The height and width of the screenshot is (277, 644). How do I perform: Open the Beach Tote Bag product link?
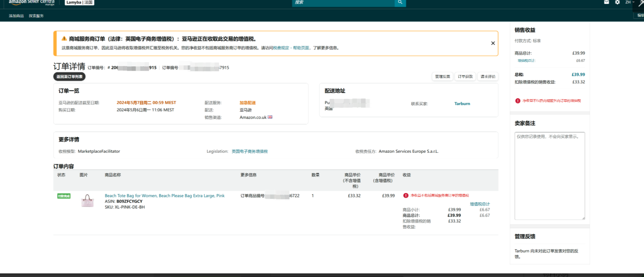point(165,196)
